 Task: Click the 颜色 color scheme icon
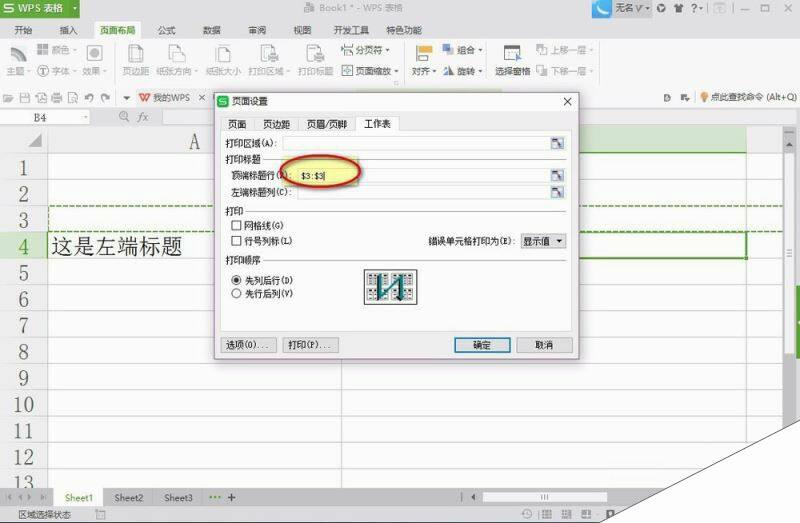click(43, 49)
